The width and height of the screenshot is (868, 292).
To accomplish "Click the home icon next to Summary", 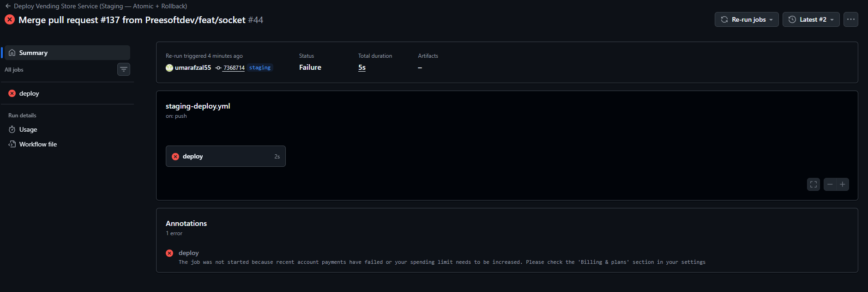I will click(x=12, y=53).
